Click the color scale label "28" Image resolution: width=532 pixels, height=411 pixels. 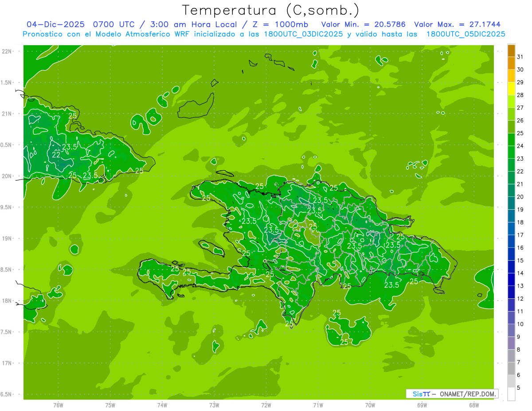click(x=520, y=95)
